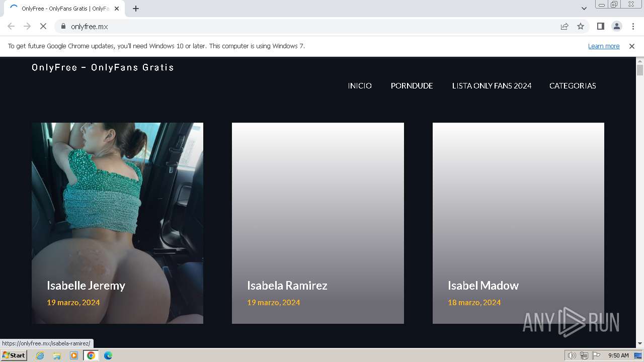
Task: Open Action Center flag icon
Action: [x=596, y=355]
